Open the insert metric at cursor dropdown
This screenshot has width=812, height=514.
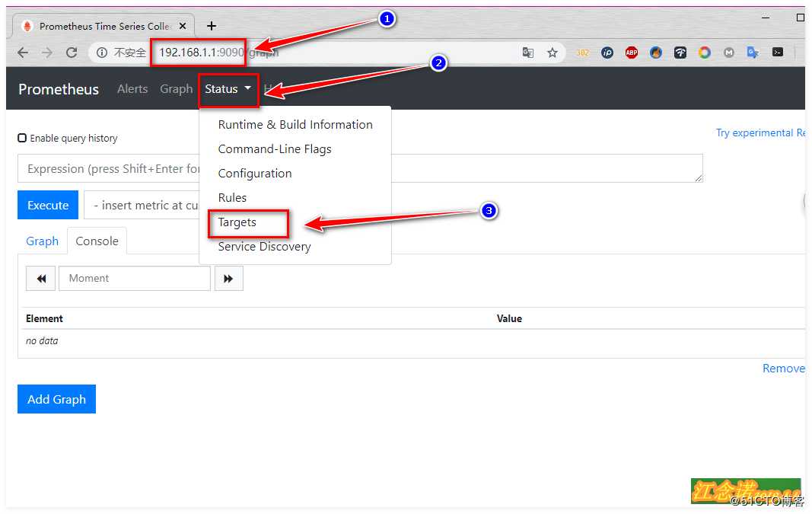pos(142,205)
